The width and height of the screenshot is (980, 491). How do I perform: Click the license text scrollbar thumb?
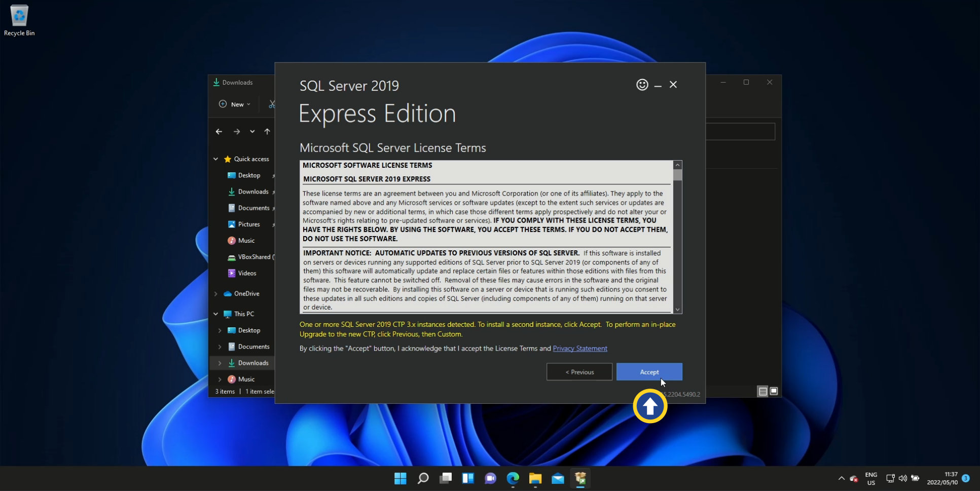coord(677,175)
